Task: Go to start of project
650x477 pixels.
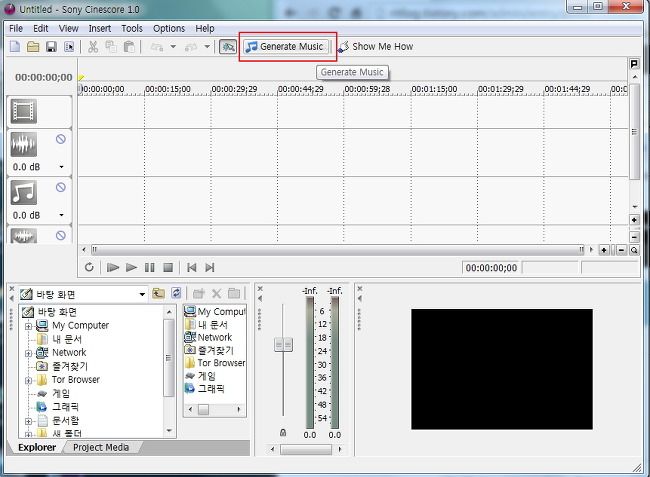Action: click(x=192, y=267)
